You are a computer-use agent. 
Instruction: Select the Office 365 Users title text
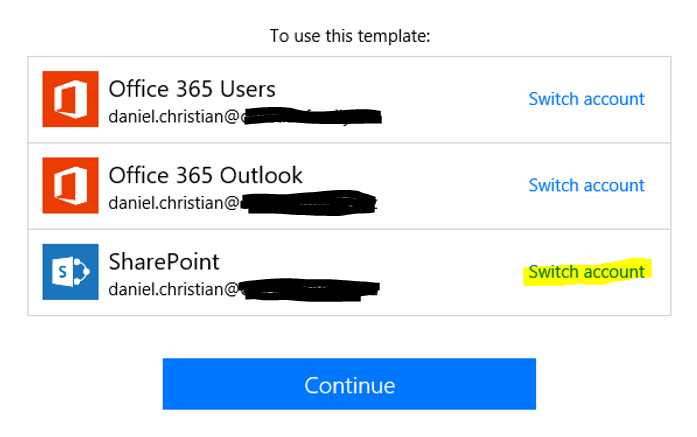point(192,89)
